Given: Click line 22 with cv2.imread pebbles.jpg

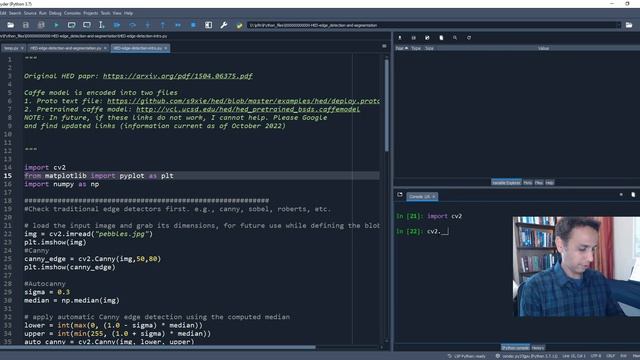Looking at the screenshot, I should [89, 234].
